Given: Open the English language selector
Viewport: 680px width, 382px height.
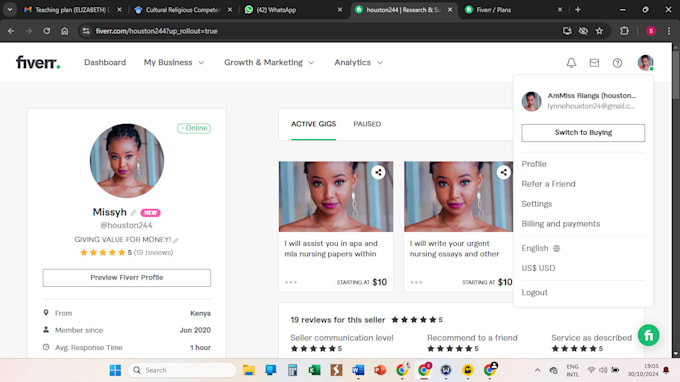Looking at the screenshot, I should click(541, 248).
